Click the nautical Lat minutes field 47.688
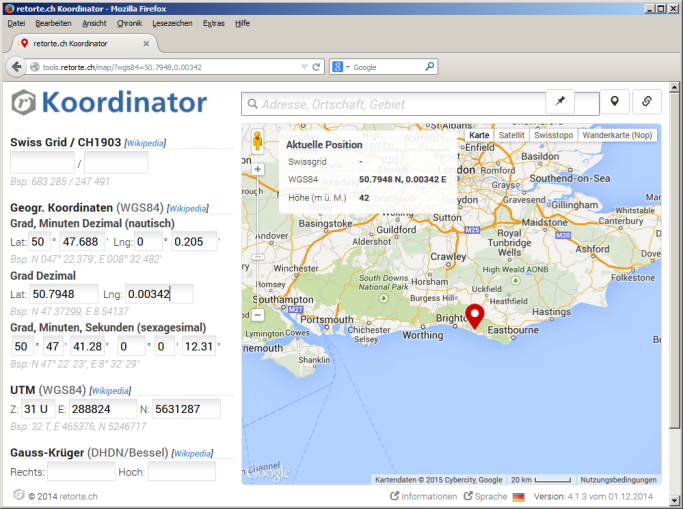683x509 pixels. tap(82, 241)
